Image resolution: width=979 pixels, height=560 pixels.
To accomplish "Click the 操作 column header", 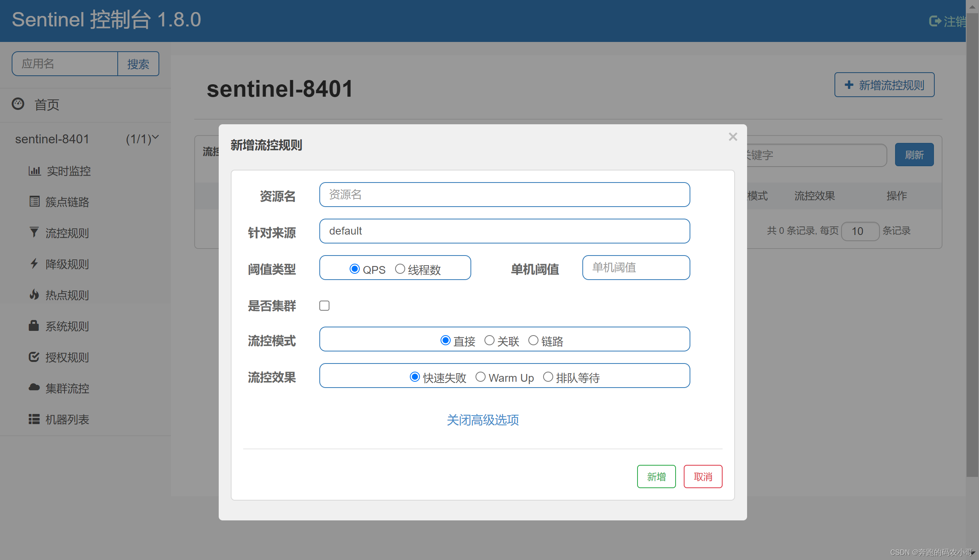I will [x=897, y=196].
